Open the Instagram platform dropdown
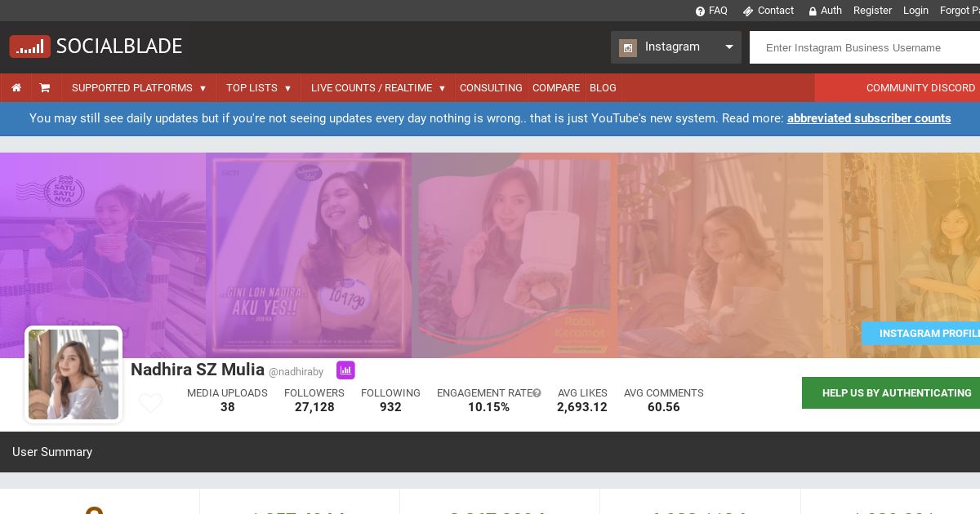This screenshot has height=514, width=980. pos(676,47)
